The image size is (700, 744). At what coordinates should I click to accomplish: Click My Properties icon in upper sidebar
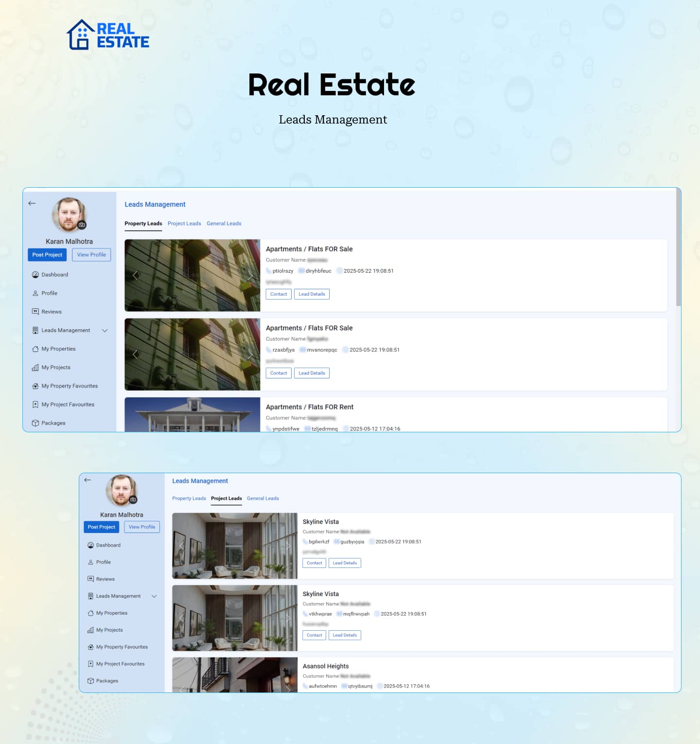click(x=35, y=349)
